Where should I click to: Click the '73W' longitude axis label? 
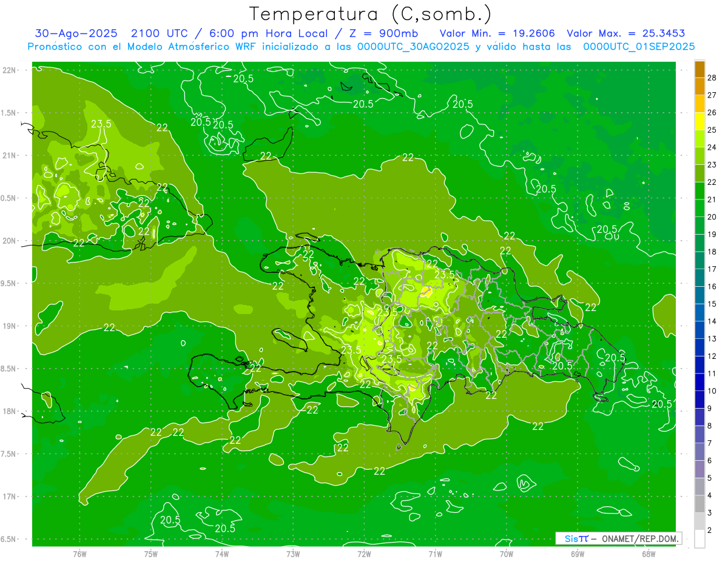pos(293,554)
